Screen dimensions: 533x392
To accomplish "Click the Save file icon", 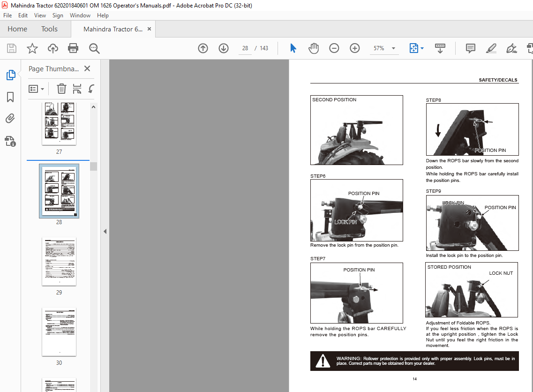I will (x=12, y=48).
